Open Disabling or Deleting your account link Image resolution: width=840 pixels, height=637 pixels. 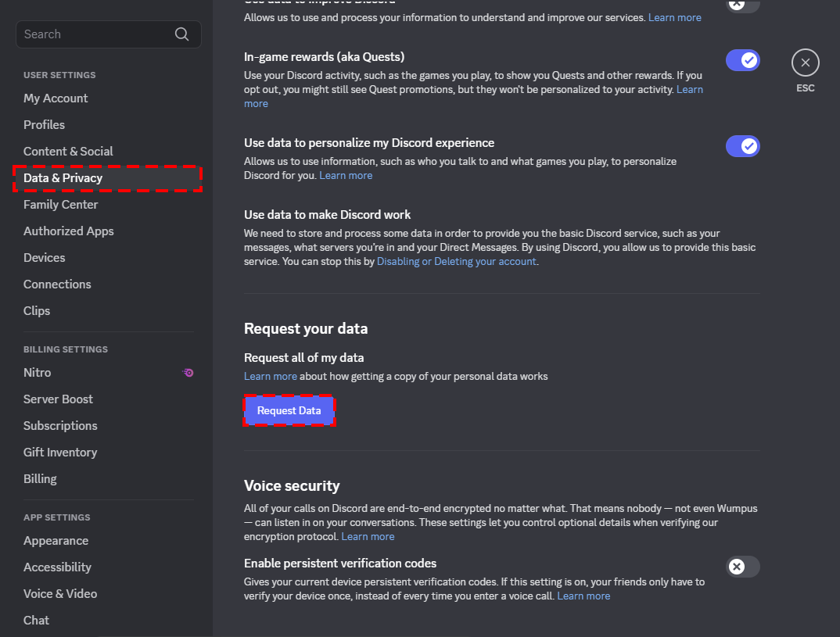(x=456, y=261)
